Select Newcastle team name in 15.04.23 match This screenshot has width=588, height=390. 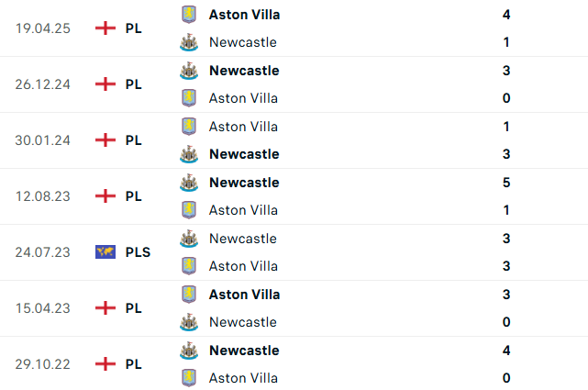[x=243, y=322]
